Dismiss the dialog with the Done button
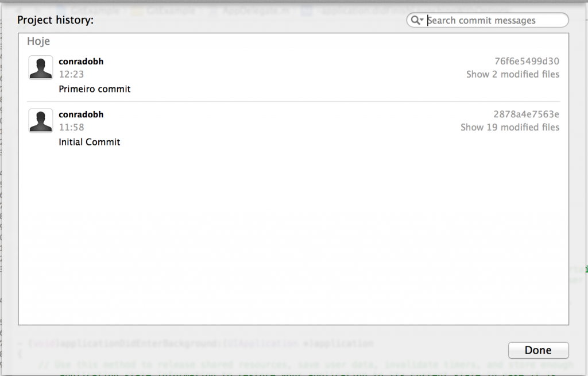 (x=538, y=350)
